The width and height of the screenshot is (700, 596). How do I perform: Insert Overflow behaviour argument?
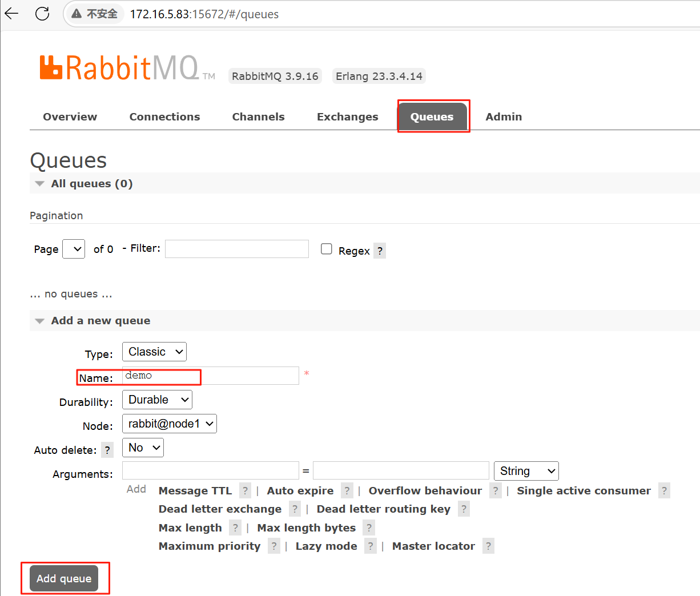425,490
